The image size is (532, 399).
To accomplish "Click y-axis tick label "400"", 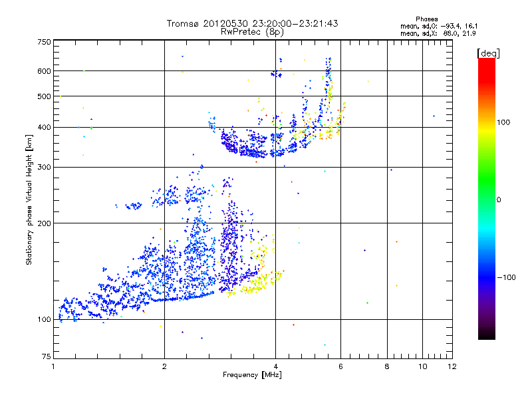I will [44, 127].
